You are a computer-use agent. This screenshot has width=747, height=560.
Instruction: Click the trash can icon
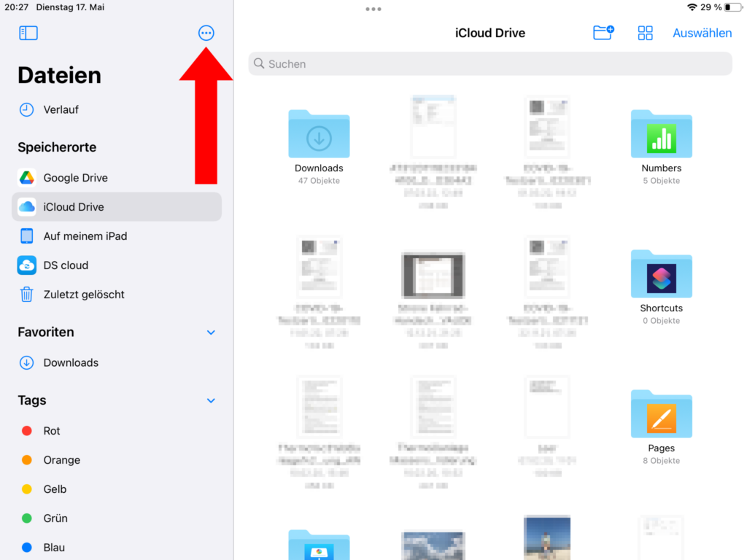[27, 295]
